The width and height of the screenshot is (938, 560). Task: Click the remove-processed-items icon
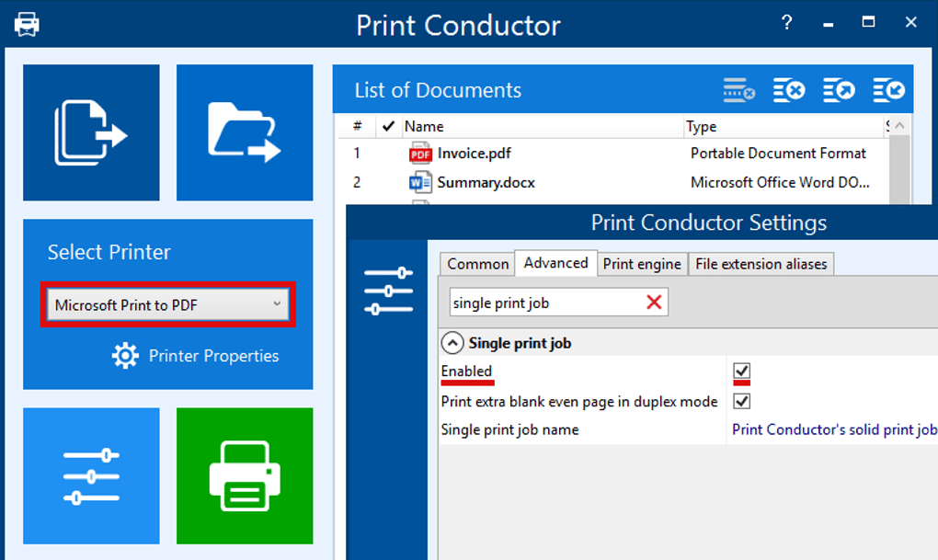pos(738,89)
